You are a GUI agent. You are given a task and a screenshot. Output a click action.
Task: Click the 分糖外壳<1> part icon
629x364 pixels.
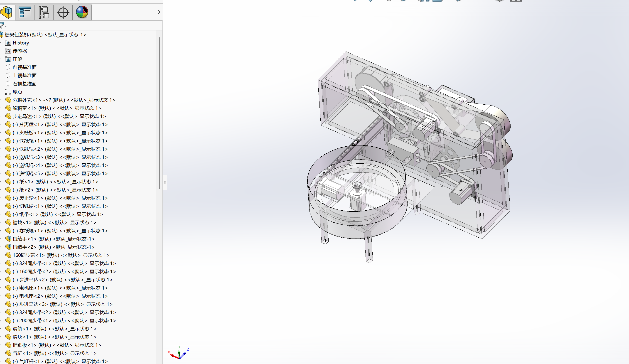(8, 100)
